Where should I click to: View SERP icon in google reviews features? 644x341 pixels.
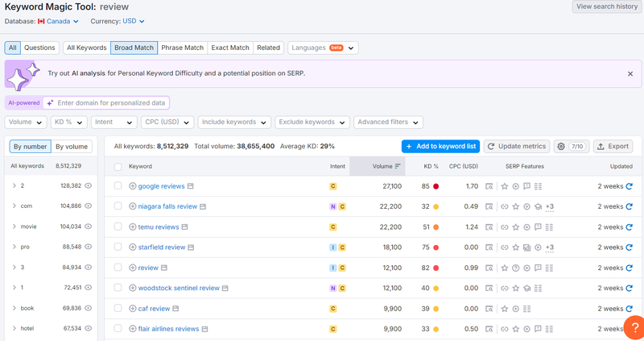tap(489, 186)
